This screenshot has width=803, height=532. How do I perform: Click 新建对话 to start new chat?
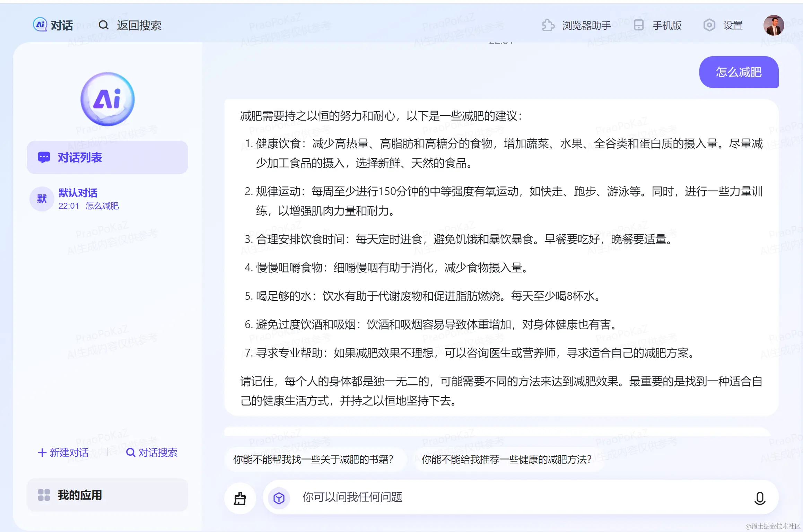[x=63, y=452]
